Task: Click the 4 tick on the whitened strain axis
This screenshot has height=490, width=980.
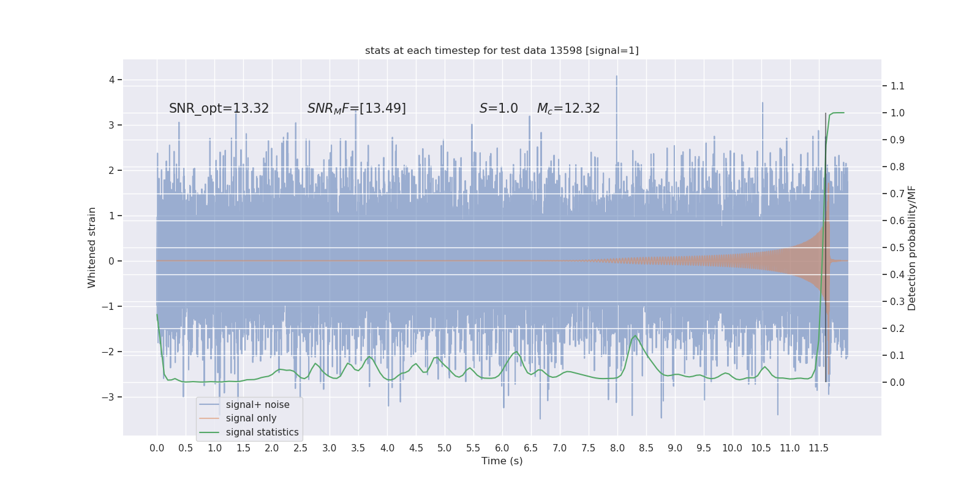Action: 112,80
